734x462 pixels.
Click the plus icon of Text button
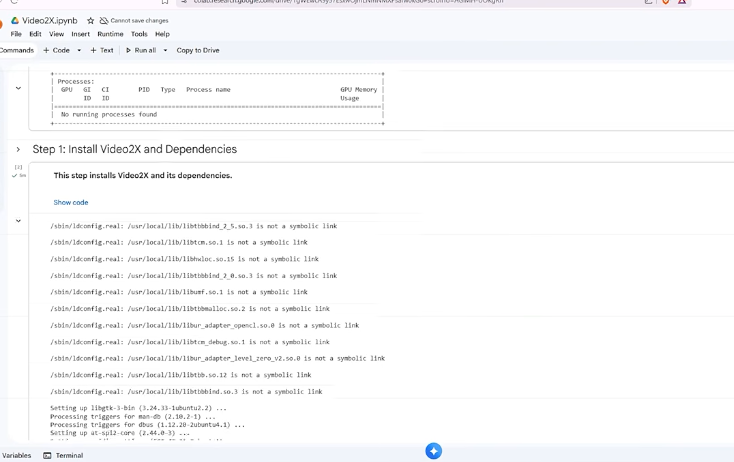pyautogui.click(x=93, y=50)
